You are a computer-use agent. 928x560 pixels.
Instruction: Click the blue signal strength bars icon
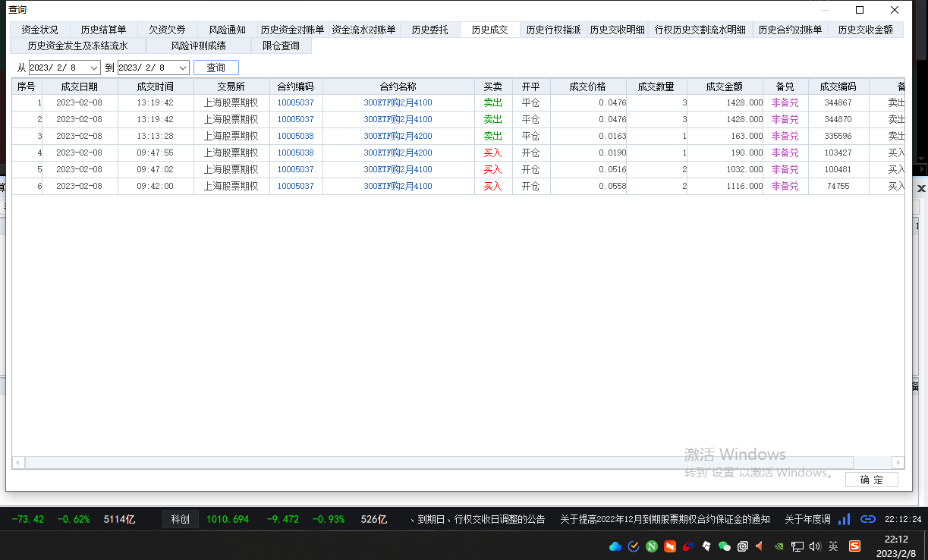[x=844, y=519]
